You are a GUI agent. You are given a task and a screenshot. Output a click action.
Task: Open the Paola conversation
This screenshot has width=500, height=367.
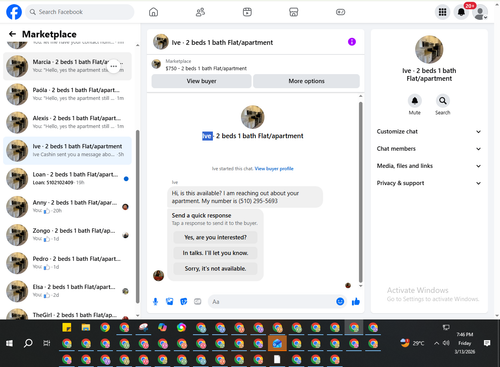67,94
